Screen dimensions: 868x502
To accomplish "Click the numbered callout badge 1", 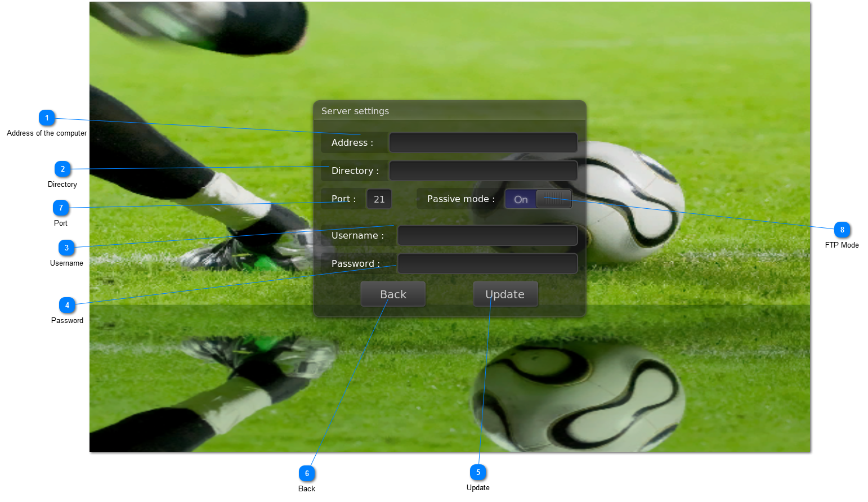I will 47,118.
